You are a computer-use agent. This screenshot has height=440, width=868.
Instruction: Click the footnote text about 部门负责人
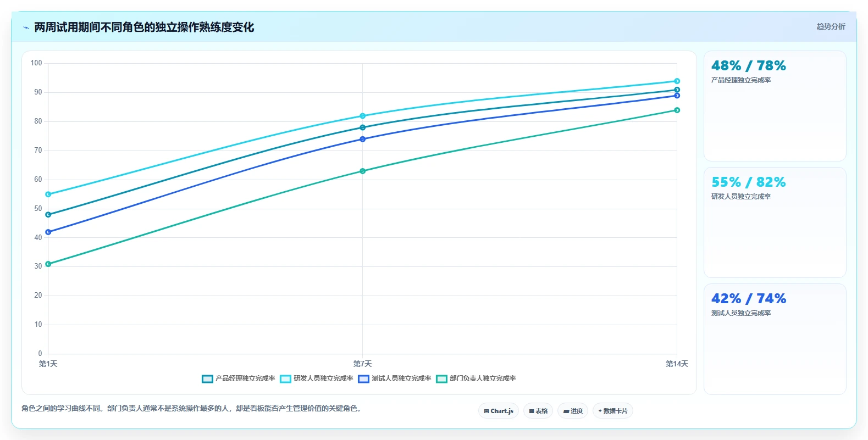click(192, 408)
